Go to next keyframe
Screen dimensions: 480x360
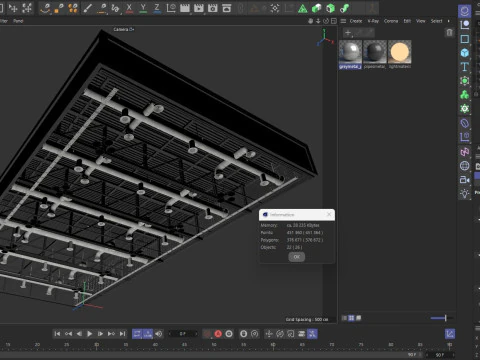pyautogui.click(x=111, y=334)
